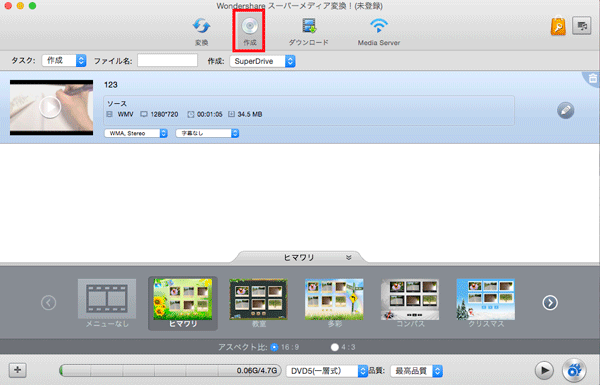Click the source duration 00:01:05
600x385 pixels.
[209, 114]
